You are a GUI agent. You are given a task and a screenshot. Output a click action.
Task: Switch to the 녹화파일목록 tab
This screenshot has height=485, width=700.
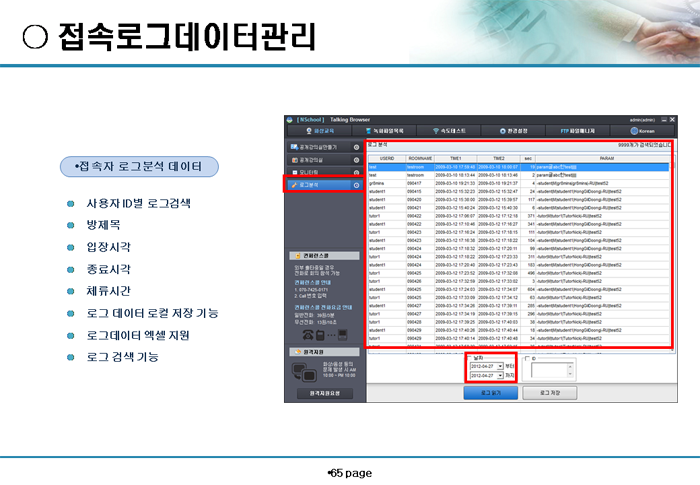384,131
